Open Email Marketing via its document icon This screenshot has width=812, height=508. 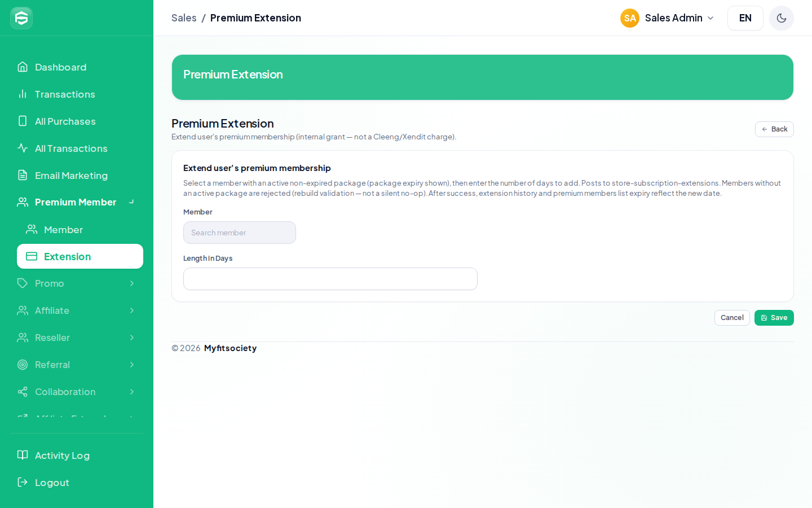23,176
